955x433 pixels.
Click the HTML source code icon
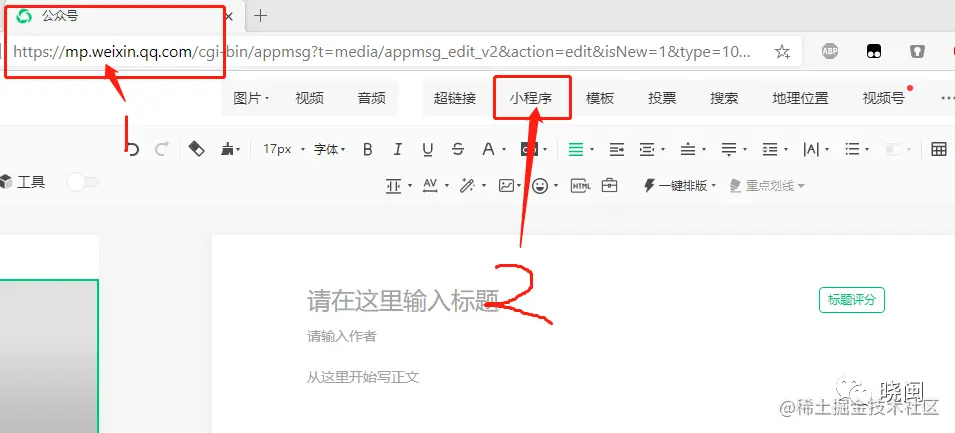580,186
